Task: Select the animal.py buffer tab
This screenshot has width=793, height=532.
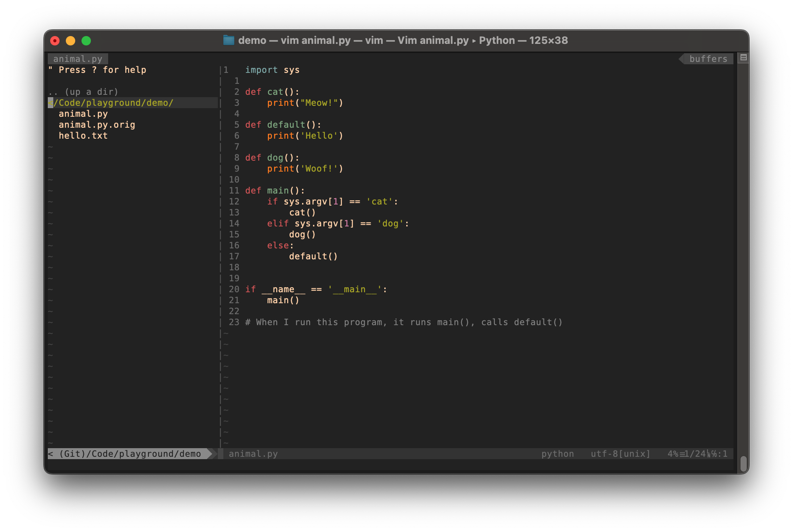Action: pyautogui.click(x=78, y=59)
